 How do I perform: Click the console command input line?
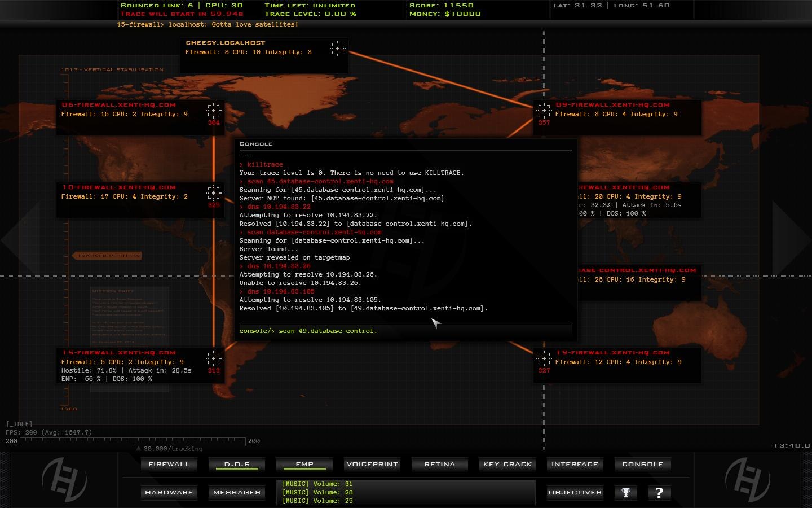point(405,331)
